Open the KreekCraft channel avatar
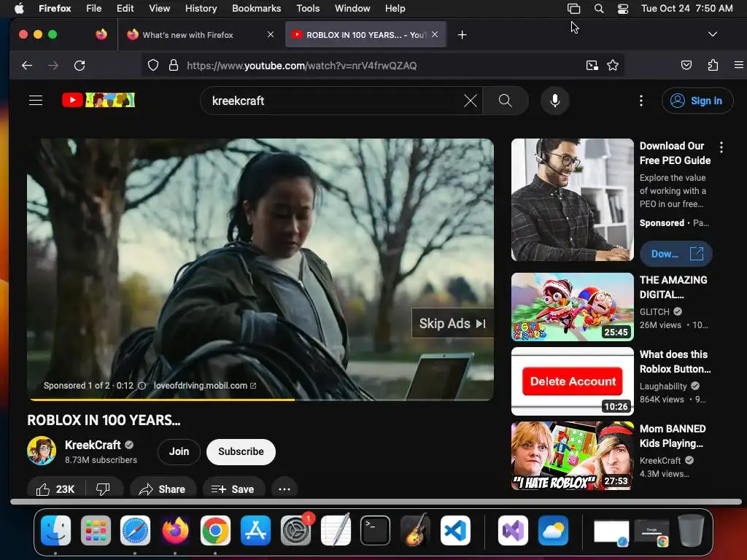 tap(42, 451)
